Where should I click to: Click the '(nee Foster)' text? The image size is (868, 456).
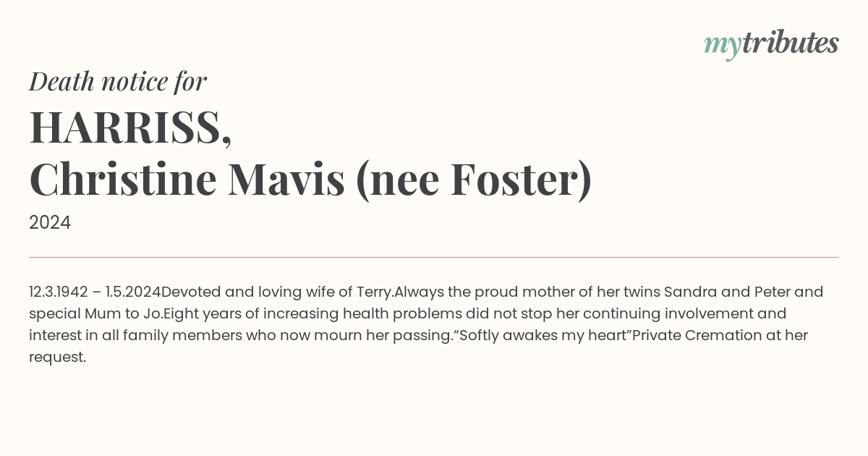(474, 180)
